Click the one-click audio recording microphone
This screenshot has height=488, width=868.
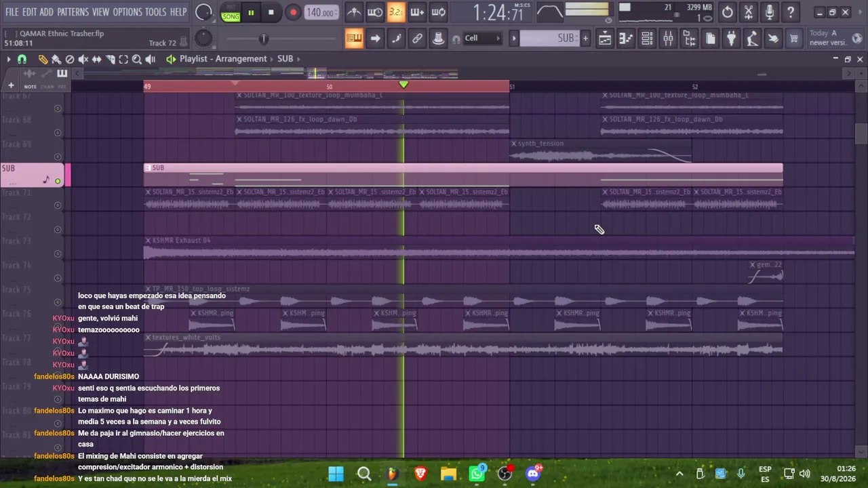[x=769, y=12]
